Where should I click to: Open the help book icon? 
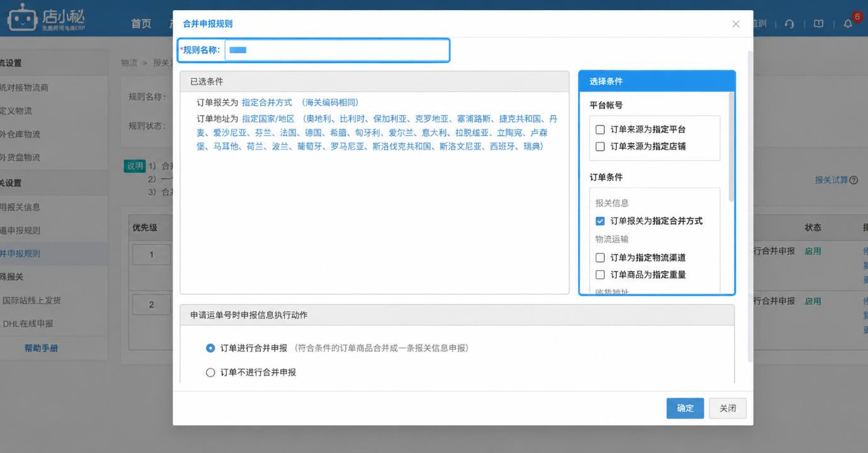818,24
